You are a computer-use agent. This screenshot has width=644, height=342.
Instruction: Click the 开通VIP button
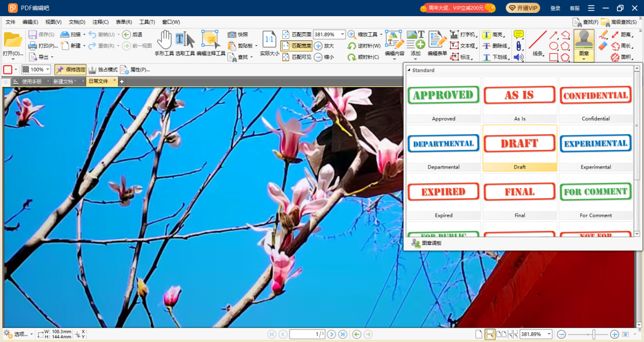pyautogui.click(x=523, y=8)
